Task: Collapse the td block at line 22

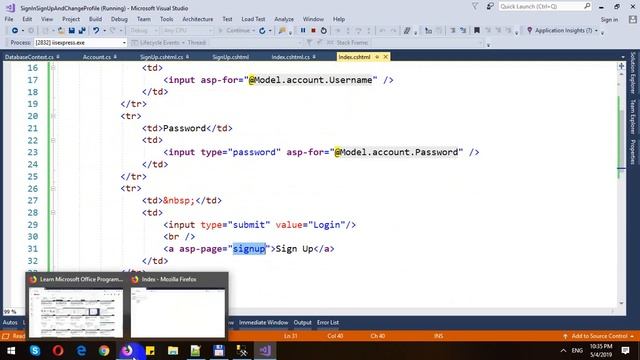Action: 53,140
